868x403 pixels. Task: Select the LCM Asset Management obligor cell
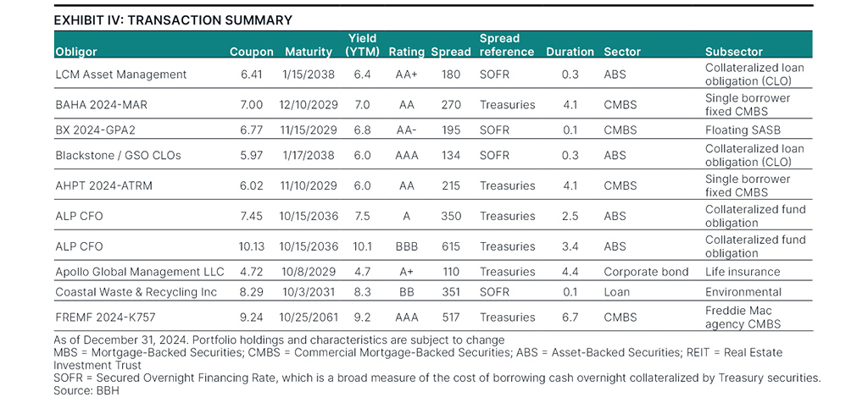tap(121, 74)
